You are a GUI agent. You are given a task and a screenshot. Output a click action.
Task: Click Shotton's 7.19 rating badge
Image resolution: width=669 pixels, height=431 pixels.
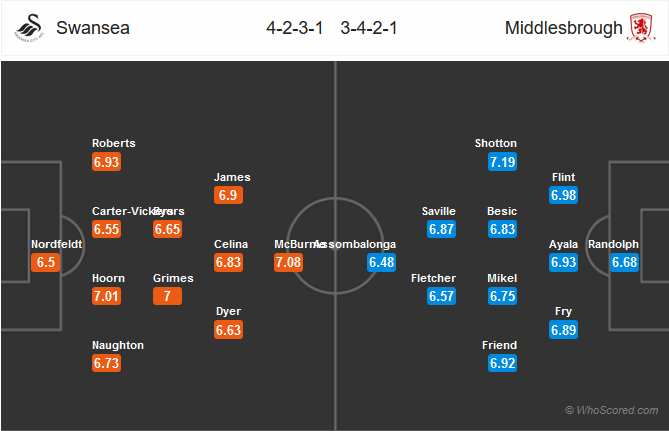click(503, 162)
